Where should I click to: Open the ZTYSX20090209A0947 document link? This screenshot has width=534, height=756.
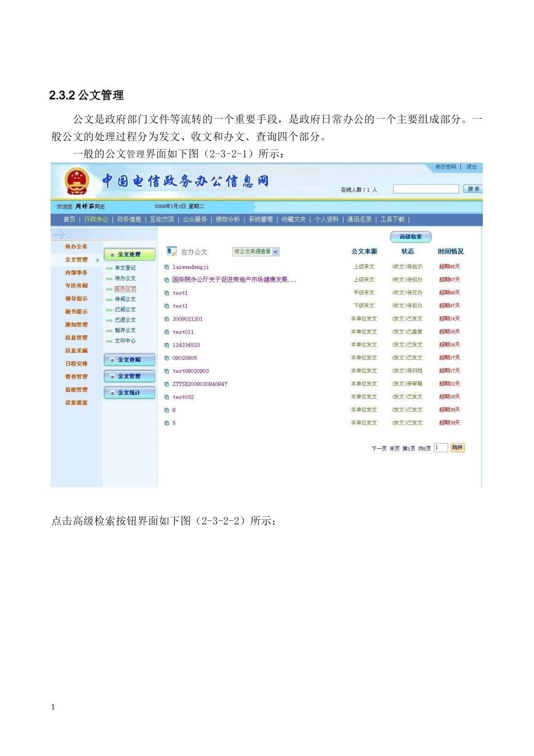[200, 384]
